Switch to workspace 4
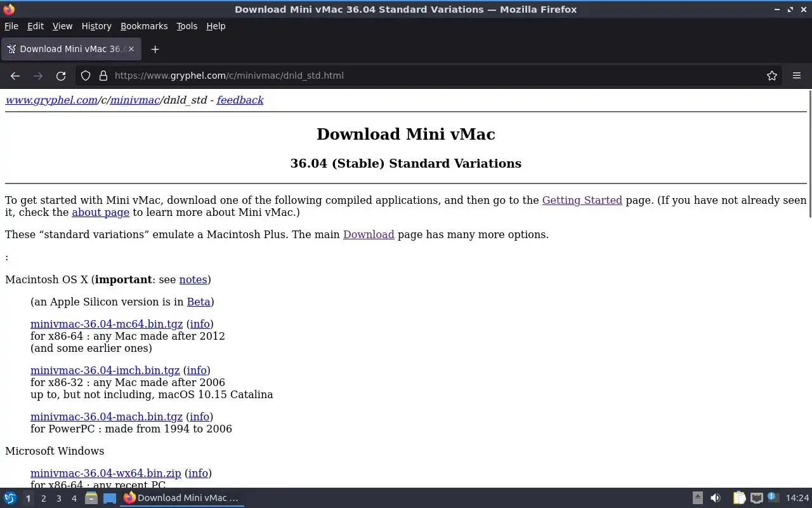Screen dimensions: 812x508 point(74,498)
